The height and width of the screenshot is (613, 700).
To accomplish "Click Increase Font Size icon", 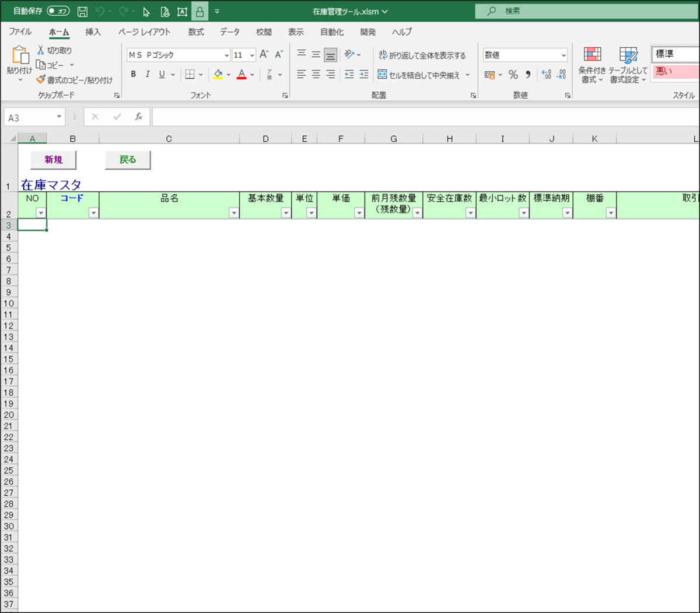I will click(264, 54).
